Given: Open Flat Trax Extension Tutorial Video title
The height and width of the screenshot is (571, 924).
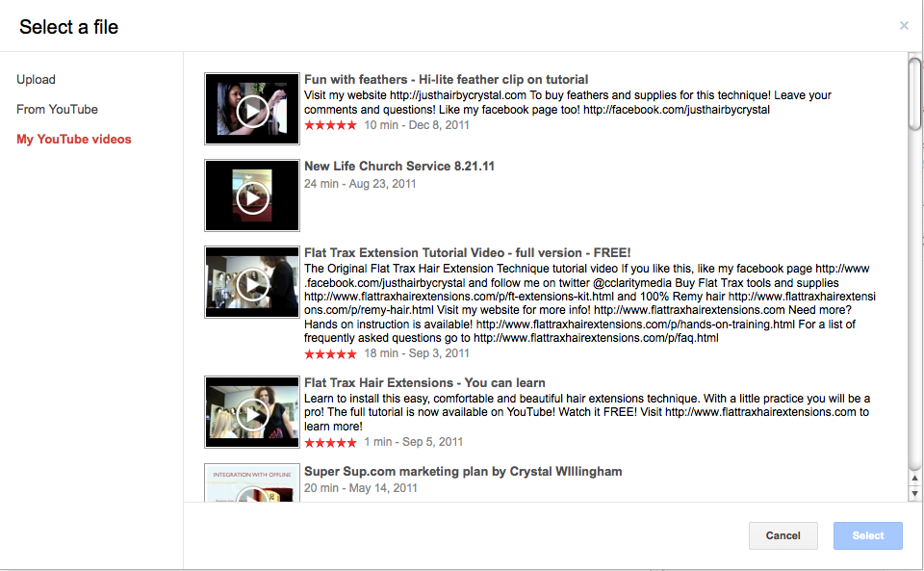Looking at the screenshot, I should coord(468,253).
